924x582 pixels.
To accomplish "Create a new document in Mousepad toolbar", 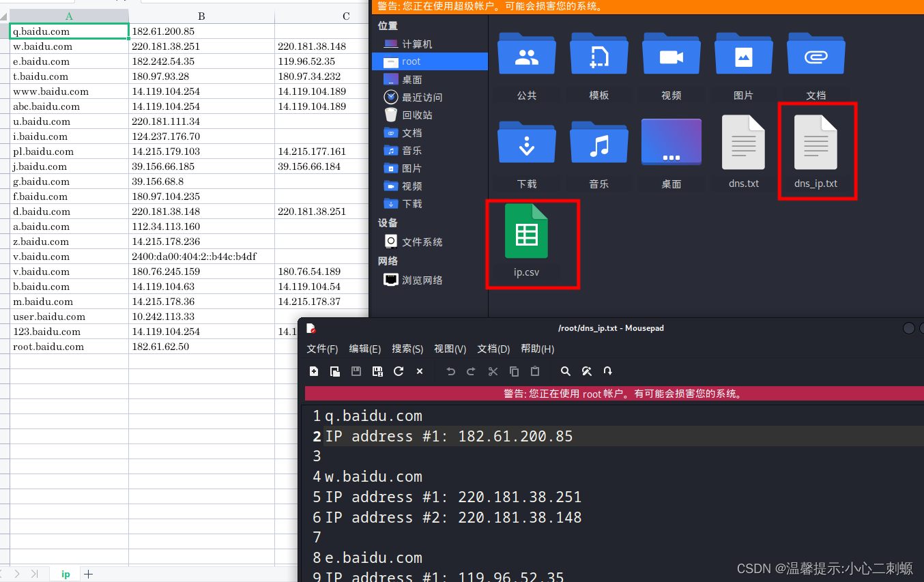I will pyautogui.click(x=314, y=371).
